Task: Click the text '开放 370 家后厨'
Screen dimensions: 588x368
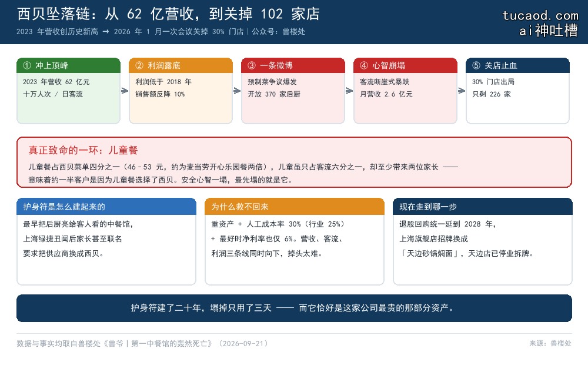Action: [274, 94]
